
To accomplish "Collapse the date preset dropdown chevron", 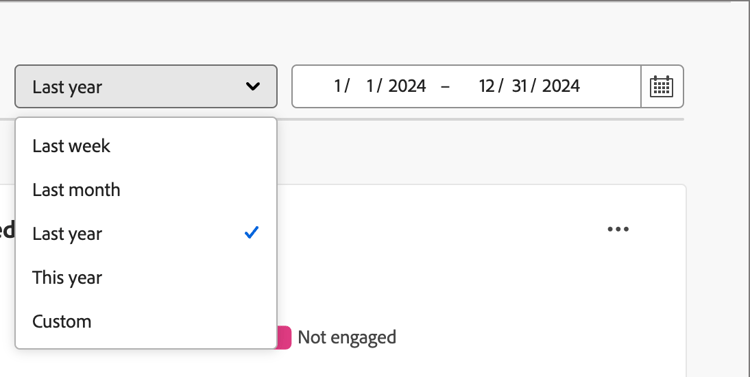I will point(253,87).
